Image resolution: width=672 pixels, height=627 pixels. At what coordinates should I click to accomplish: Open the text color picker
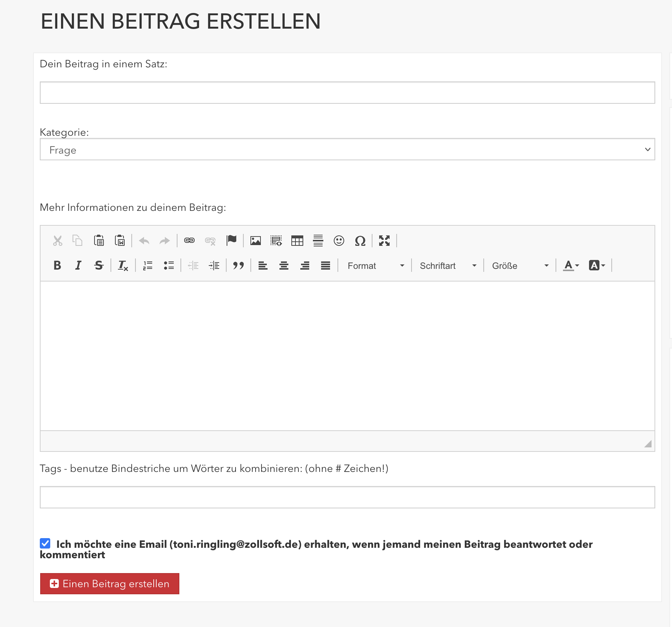[571, 266]
